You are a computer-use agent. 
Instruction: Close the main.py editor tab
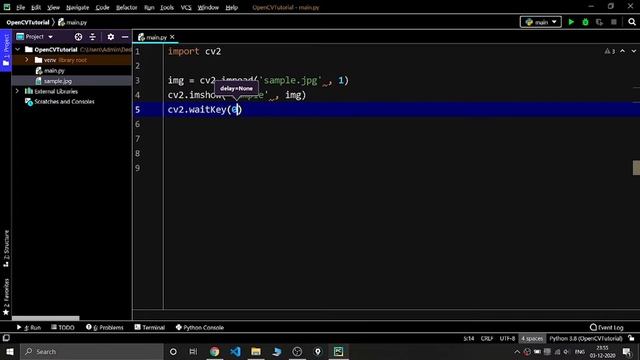(172, 37)
